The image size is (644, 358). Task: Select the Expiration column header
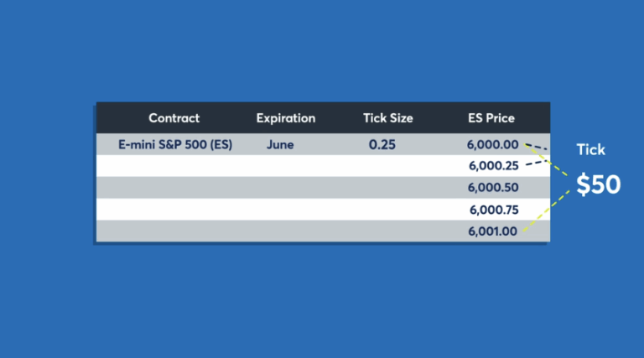click(x=285, y=118)
